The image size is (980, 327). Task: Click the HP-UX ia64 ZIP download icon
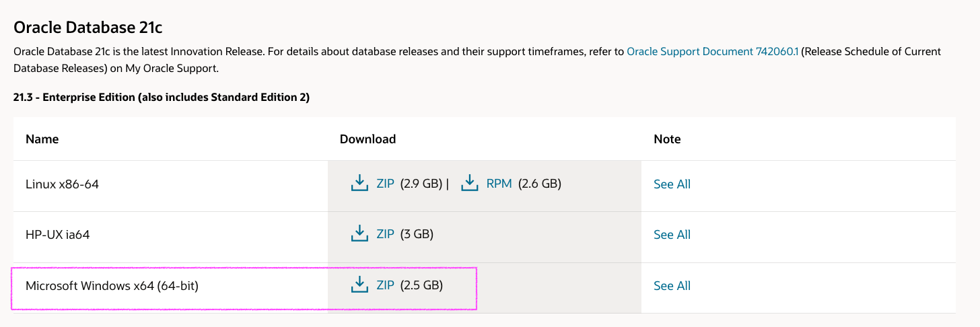[x=359, y=234]
